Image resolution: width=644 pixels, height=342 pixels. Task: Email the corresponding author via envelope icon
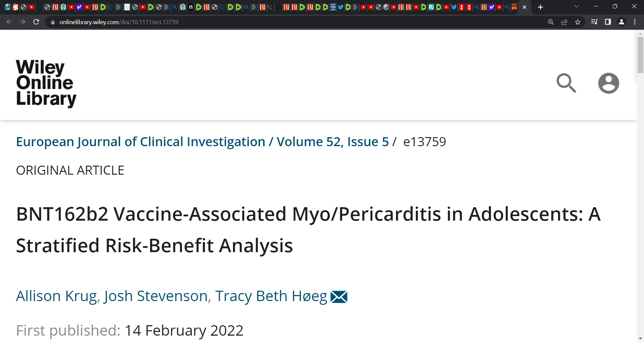[339, 297]
